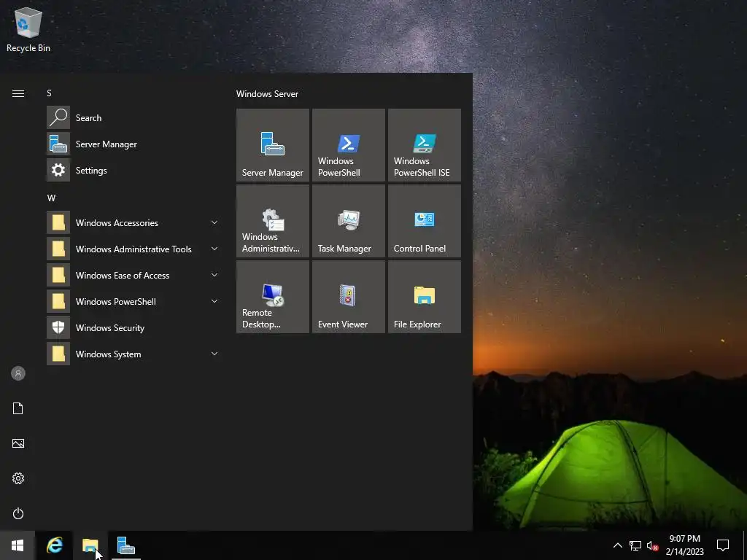Click the Windows Start button

(18, 545)
